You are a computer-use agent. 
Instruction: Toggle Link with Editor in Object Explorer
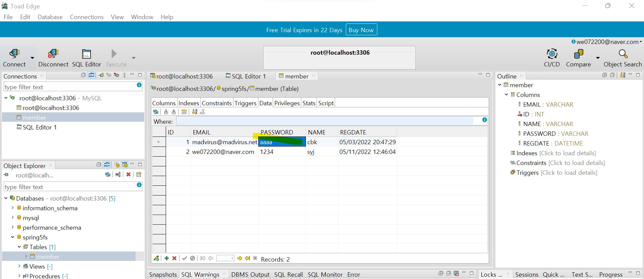pos(107,165)
